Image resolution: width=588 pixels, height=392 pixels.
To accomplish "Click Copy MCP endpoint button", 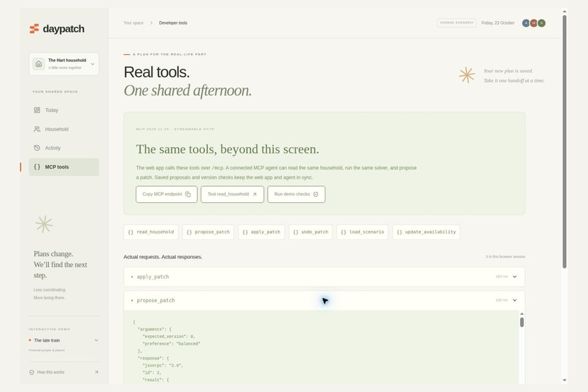I will pos(166,194).
